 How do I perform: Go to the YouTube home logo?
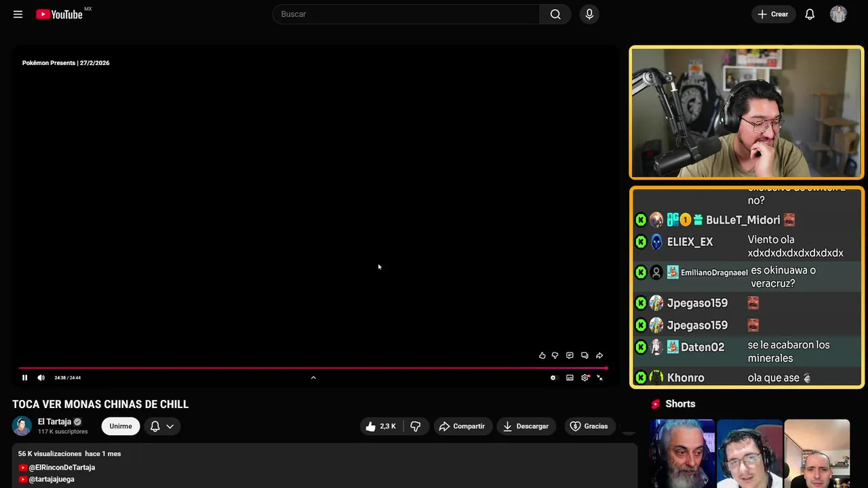(59, 14)
